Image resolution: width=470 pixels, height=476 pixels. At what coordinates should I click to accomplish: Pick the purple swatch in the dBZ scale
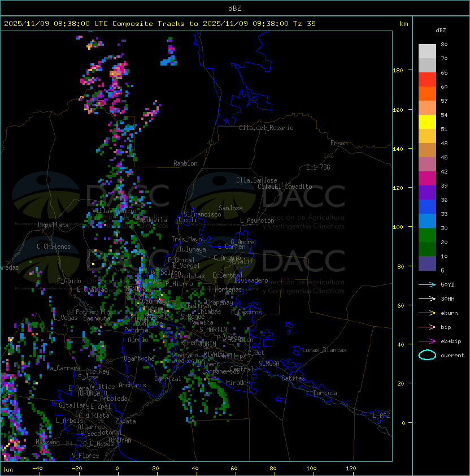tap(427, 192)
